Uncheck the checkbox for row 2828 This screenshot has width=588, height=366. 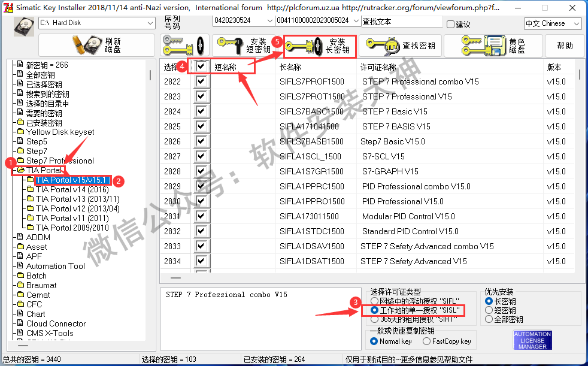[201, 171]
